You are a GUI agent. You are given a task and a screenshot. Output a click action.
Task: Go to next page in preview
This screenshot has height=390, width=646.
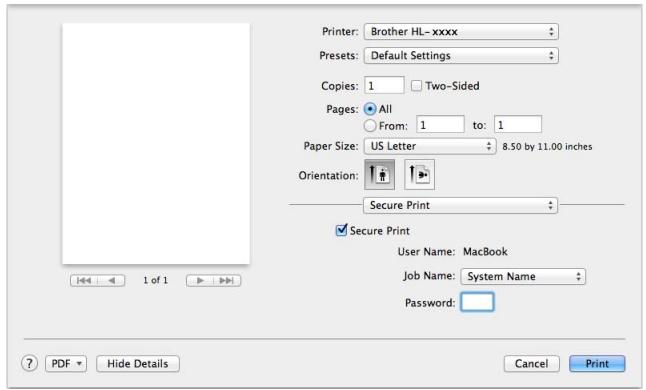pyautogui.click(x=200, y=280)
